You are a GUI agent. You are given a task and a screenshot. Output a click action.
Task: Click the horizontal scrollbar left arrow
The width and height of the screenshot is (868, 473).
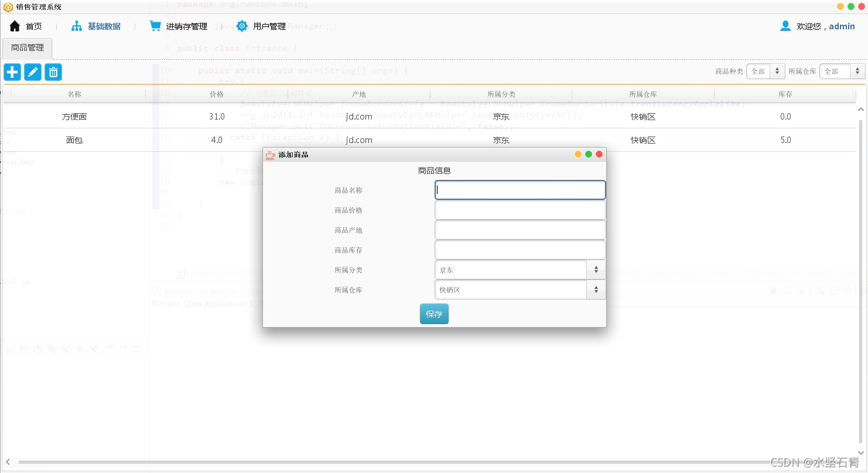tap(8, 462)
